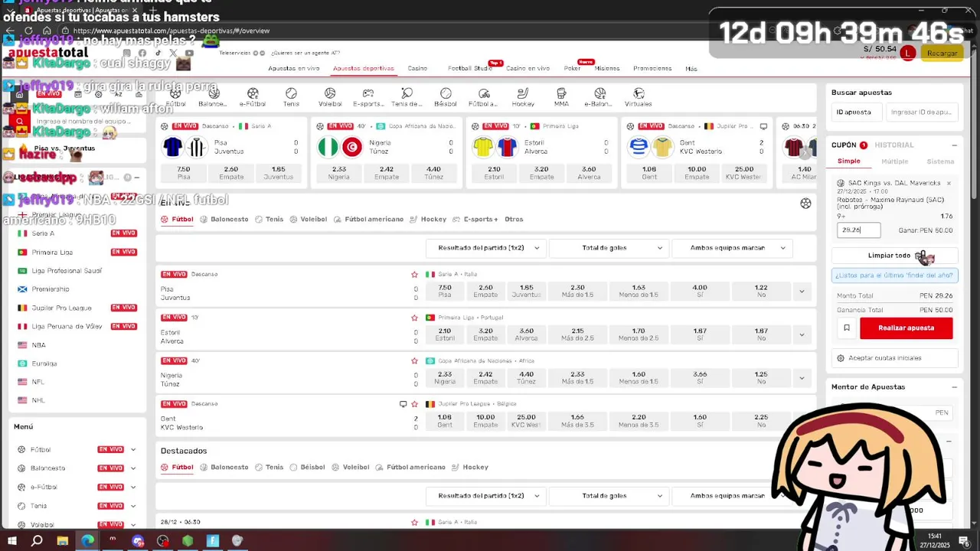Open the Fútbol americano sport icon
The image size is (980, 551).
pos(483,97)
